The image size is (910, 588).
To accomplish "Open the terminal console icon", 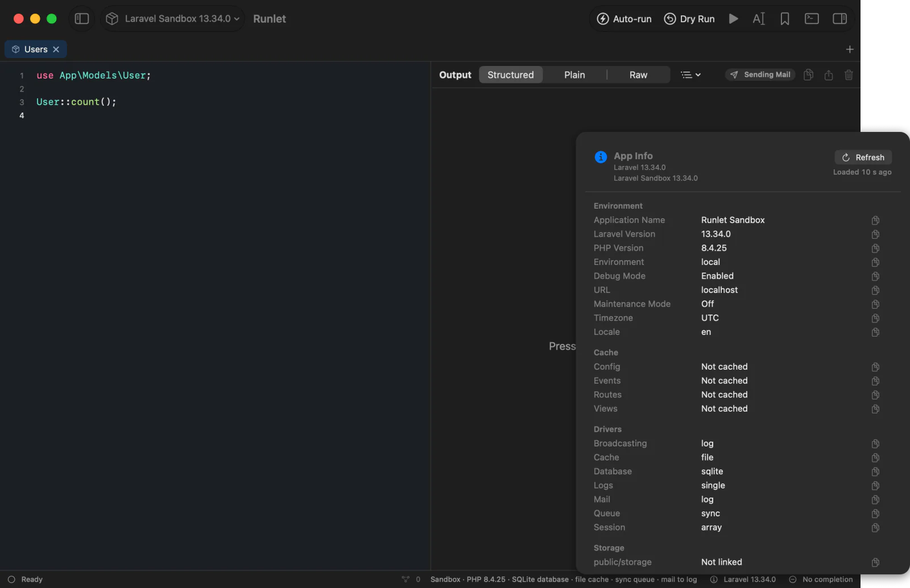I will pyautogui.click(x=812, y=19).
